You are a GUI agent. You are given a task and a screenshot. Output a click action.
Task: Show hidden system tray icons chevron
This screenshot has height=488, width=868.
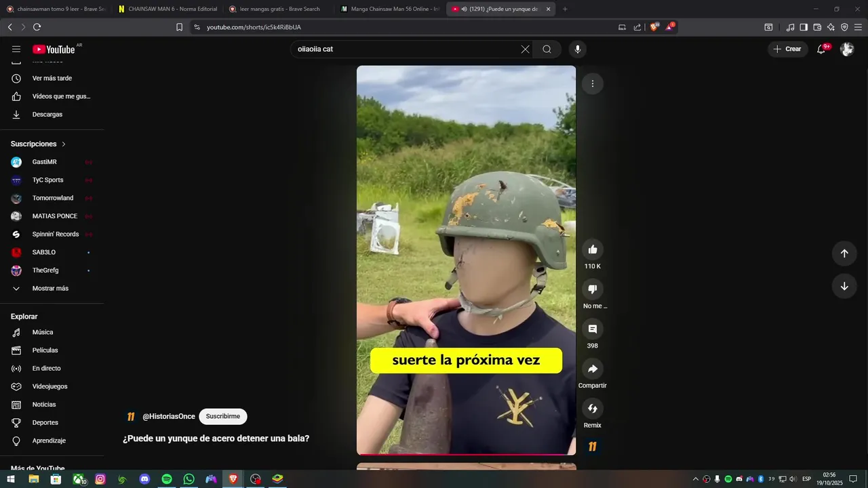coord(695,479)
